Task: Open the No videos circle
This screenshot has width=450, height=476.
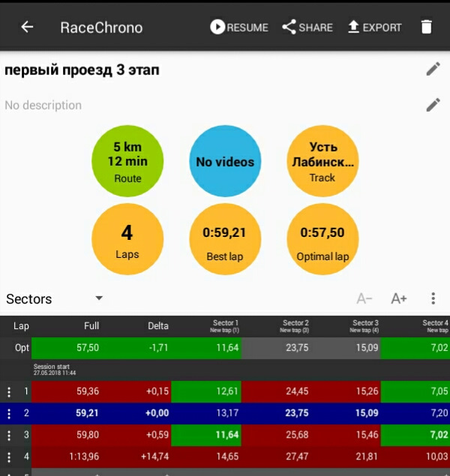Action: (225, 161)
